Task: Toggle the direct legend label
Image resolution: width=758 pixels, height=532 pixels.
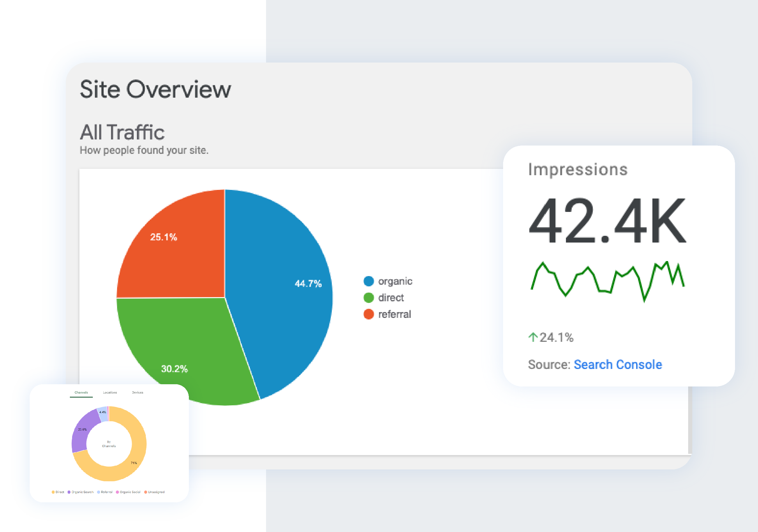Action: click(x=391, y=297)
